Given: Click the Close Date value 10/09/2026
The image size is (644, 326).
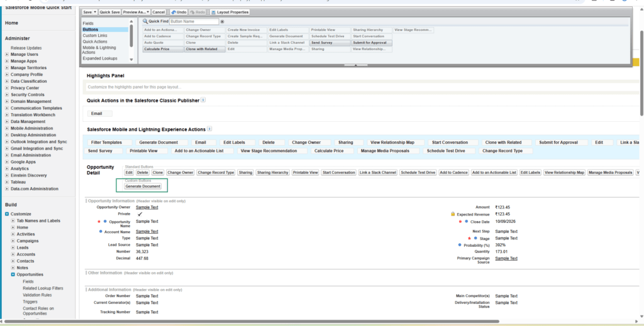Looking at the screenshot, I should (505, 222).
